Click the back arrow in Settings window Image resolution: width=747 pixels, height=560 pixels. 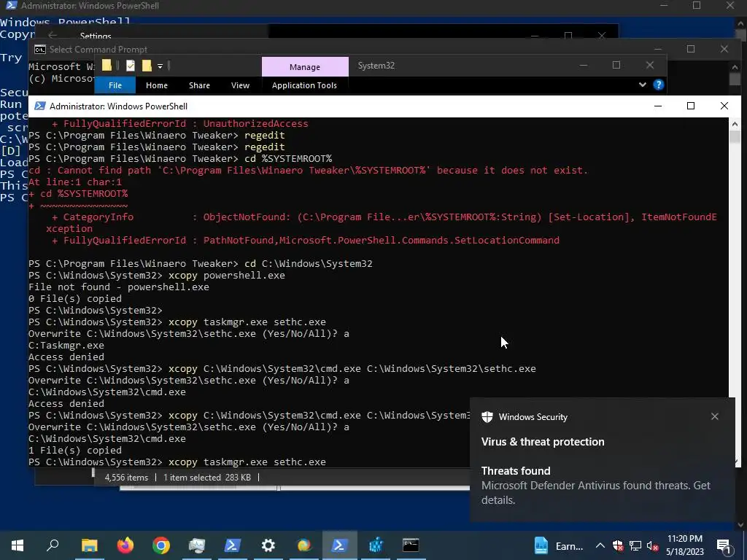click(x=53, y=35)
